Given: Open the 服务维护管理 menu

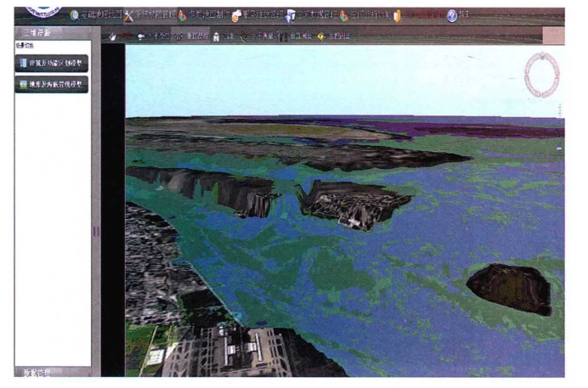Looking at the screenshot, I should pos(257,15).
